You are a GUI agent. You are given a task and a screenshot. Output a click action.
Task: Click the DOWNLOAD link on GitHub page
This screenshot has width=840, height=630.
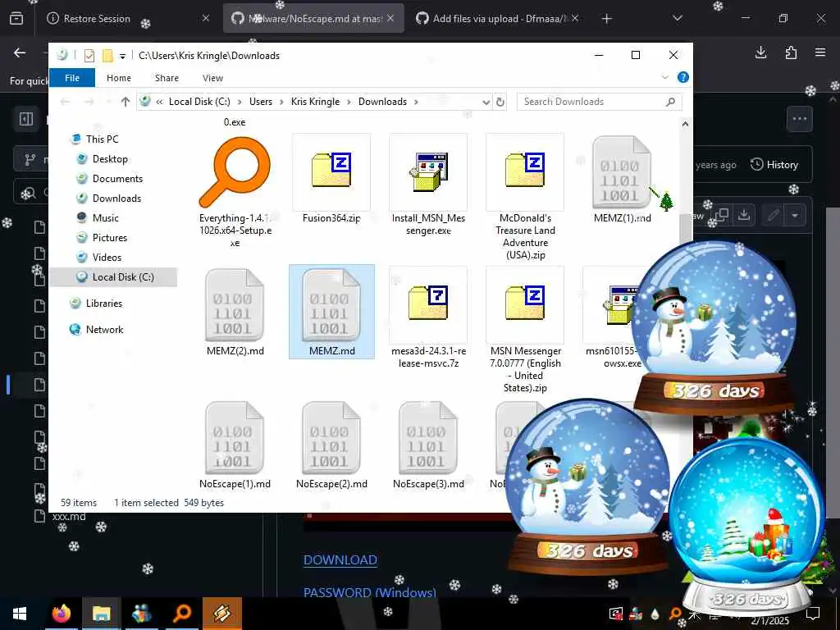[340, 559]
